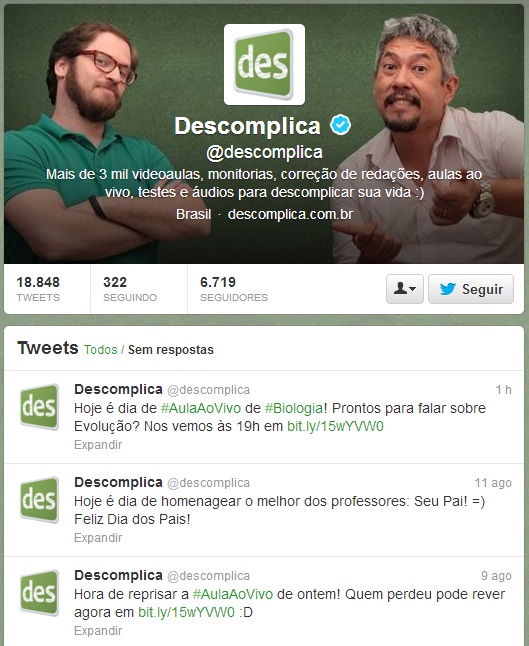View the 18.848 Tweets count
The width and height of the screenshot is (529, 646).
click(x=38, y=289)
